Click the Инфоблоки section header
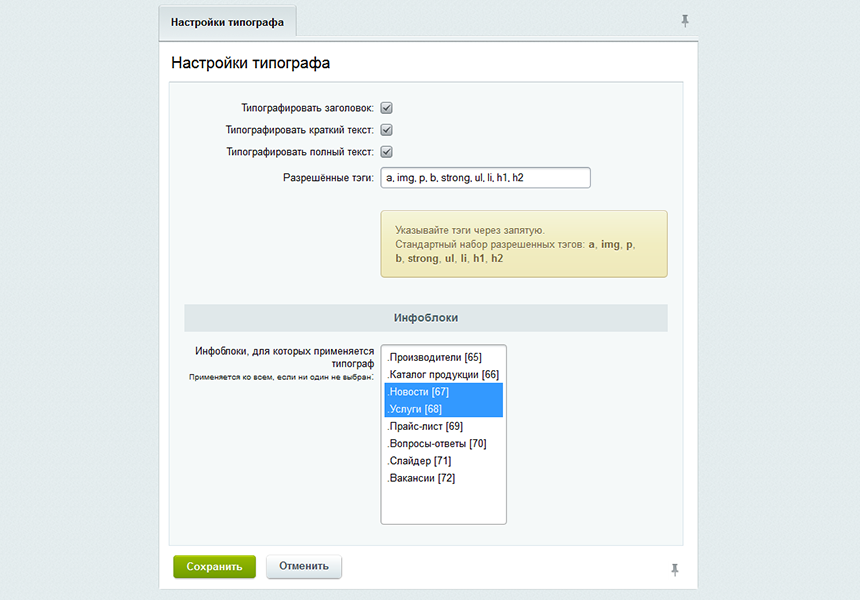Screen dimensions: 860x600 (x=425, y=318)
